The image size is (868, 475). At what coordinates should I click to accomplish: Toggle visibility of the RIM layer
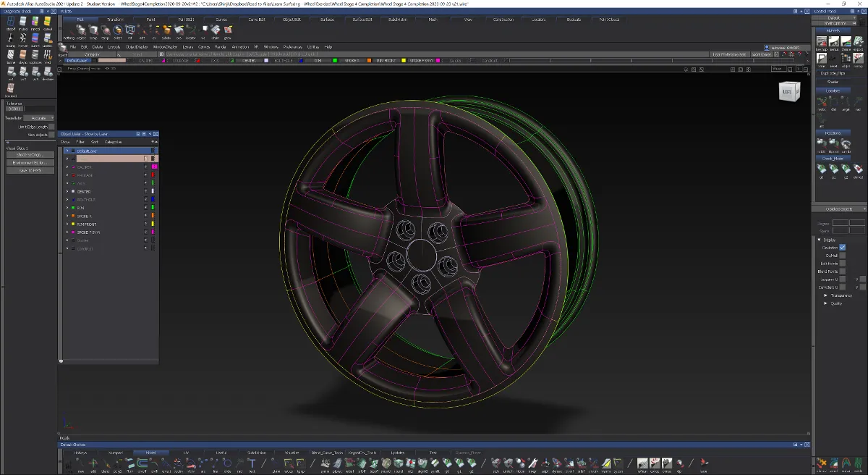146,208
